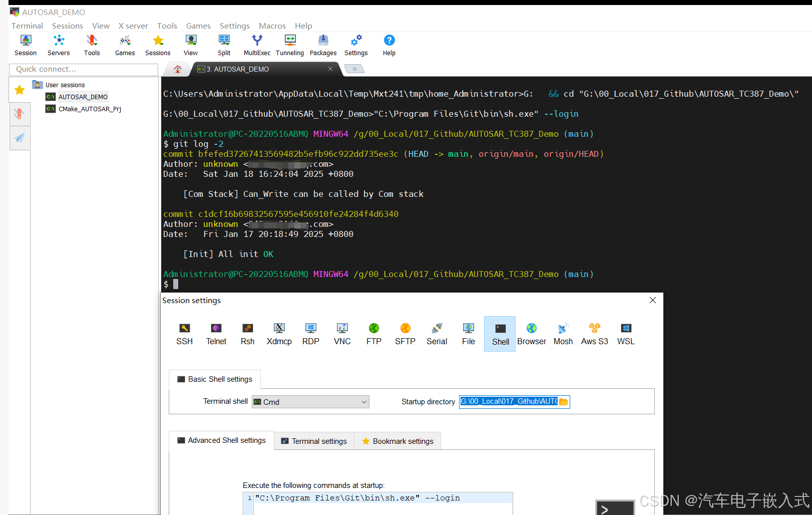The image size is (812, 515).
Task: Open the Settings menu
Action: pos(235,26)
